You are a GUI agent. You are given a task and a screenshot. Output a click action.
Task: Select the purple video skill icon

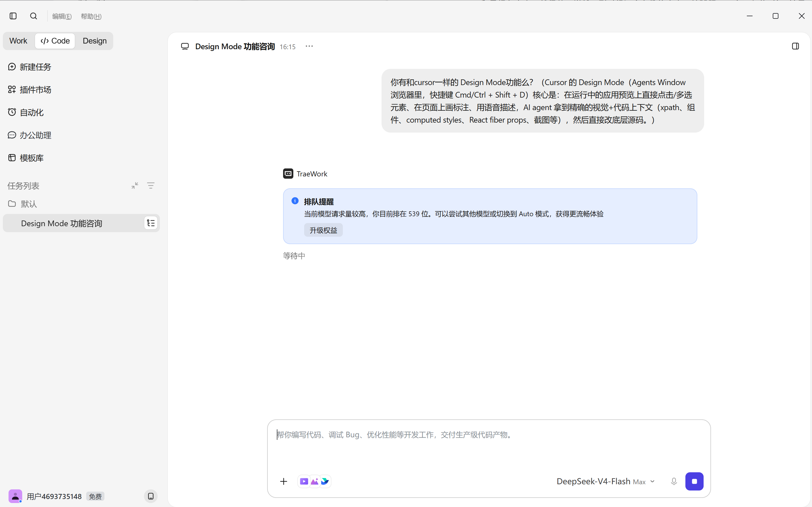click(304, 481)
